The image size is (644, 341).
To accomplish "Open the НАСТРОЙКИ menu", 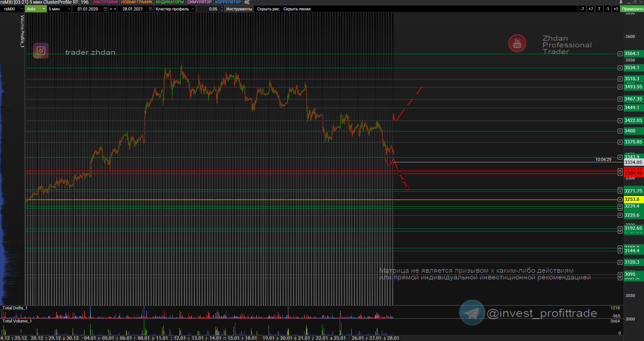I will pyautogui.click(x=106, y=2).
